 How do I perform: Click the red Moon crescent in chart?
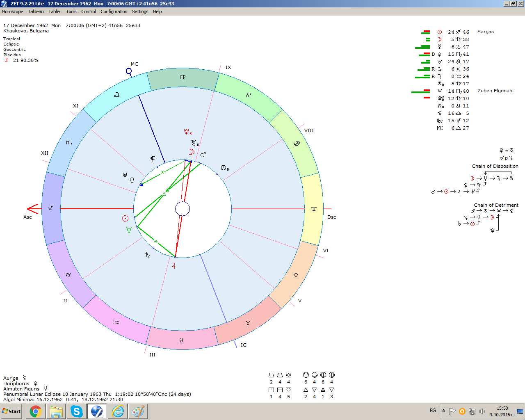point(191,152)
